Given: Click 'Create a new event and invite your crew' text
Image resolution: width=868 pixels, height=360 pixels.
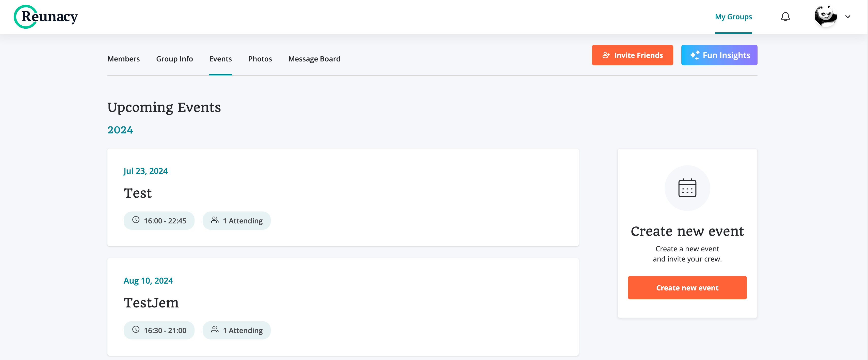Looking at the screenshot, I should point(687,254).
